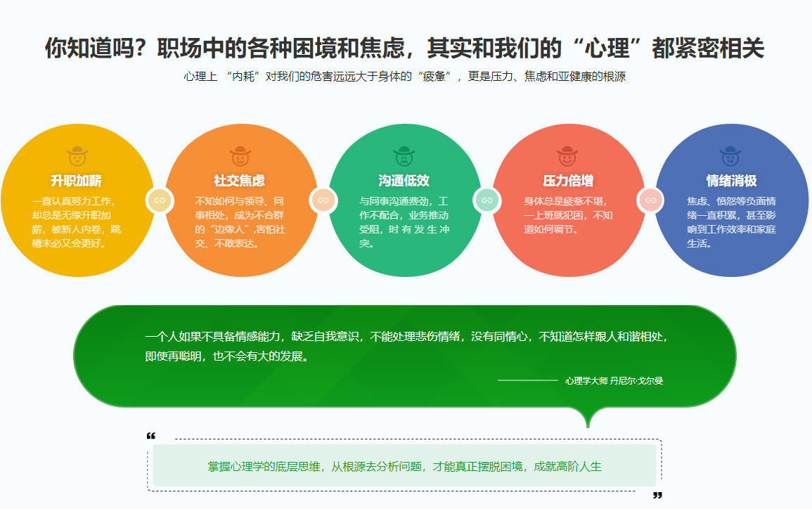Image resolution: width=812 pixels, height=509 pixels.
Task: Click the 社交焦虑 title
Action: tap(240, 181)
